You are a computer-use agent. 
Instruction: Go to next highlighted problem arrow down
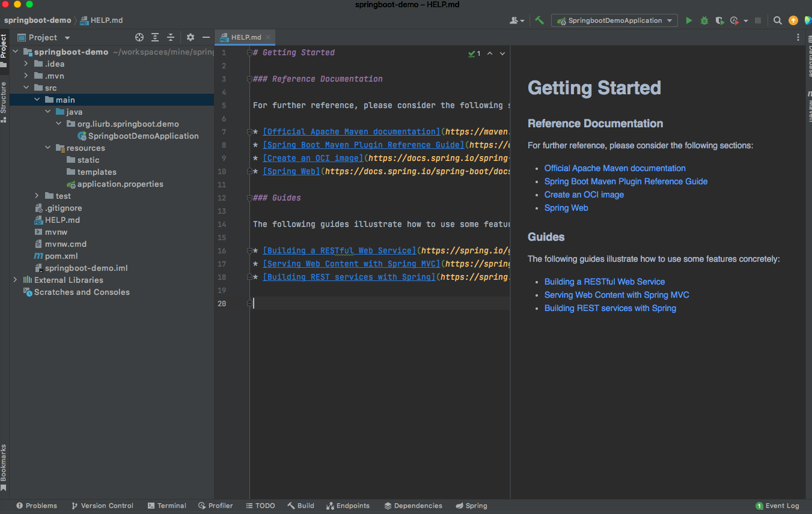502,53
